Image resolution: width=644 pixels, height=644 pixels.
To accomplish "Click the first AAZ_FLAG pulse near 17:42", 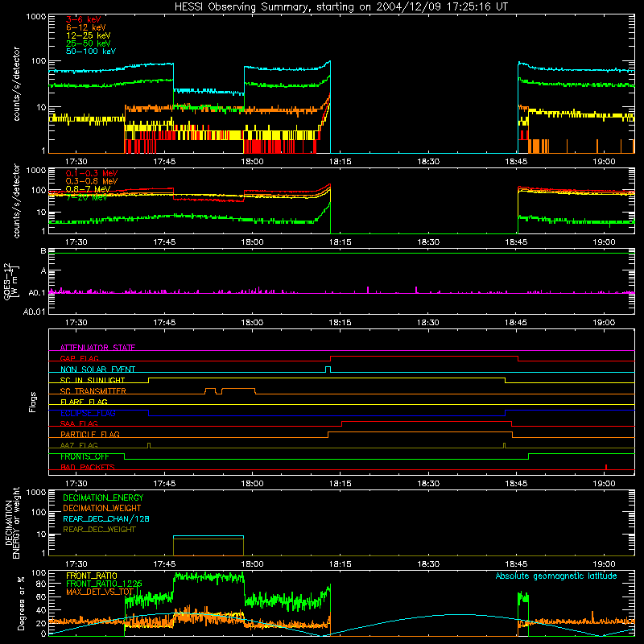I will pyautogui.click(x=149, y=445).
